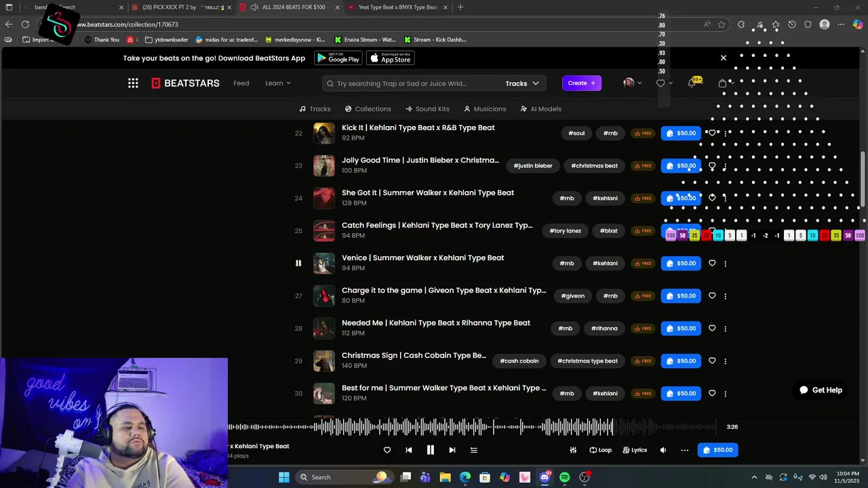
Task: Like the currently playing track in player
Action: pos(387,450)
